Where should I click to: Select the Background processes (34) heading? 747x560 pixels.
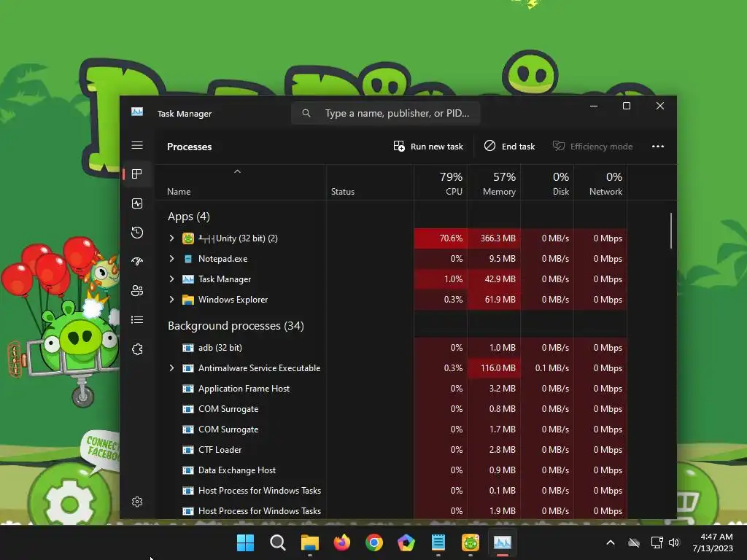click(236, 326)
